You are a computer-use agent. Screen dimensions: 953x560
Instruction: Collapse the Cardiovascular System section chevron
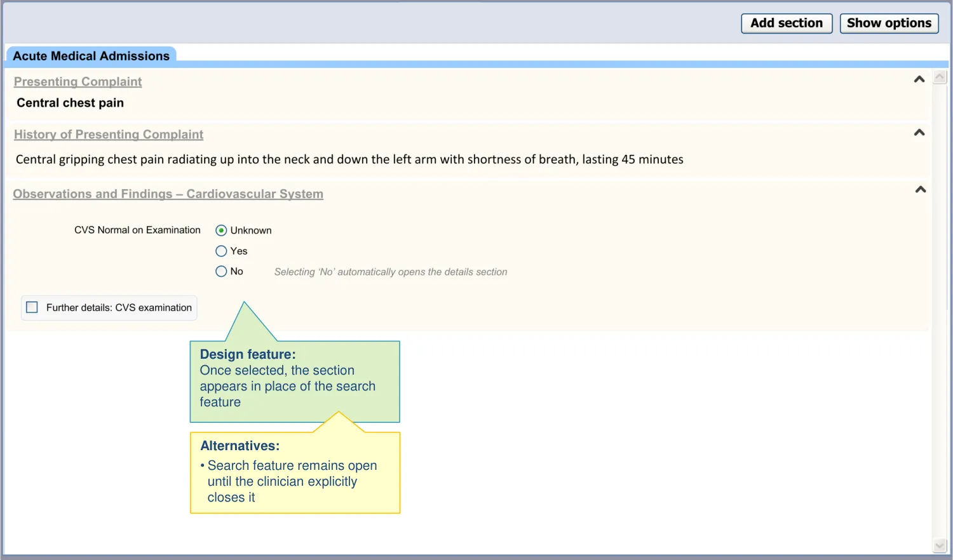(x=920, y=190)
